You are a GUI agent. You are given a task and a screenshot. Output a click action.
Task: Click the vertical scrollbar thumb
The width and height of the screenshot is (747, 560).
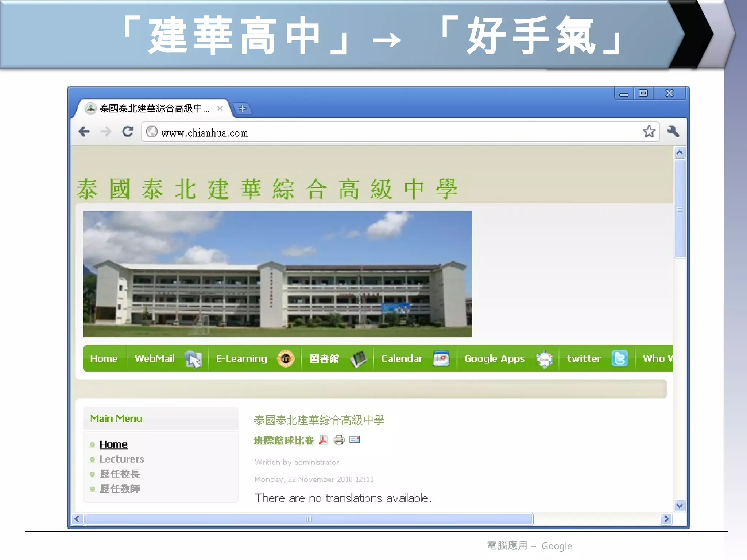[x=680, y=209]
